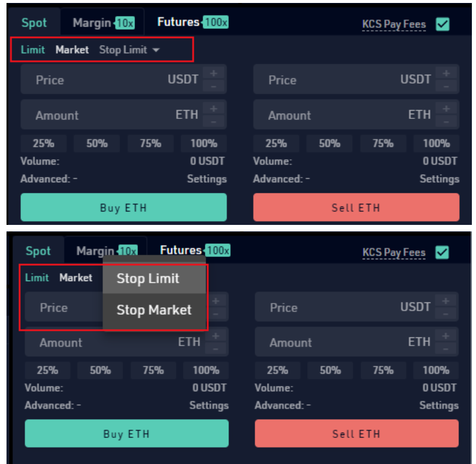The width and height of the screenshot is (476, 464).
Task: Decrease sell Amount with minus stepper, bottom panel
Action: point(445,349)
